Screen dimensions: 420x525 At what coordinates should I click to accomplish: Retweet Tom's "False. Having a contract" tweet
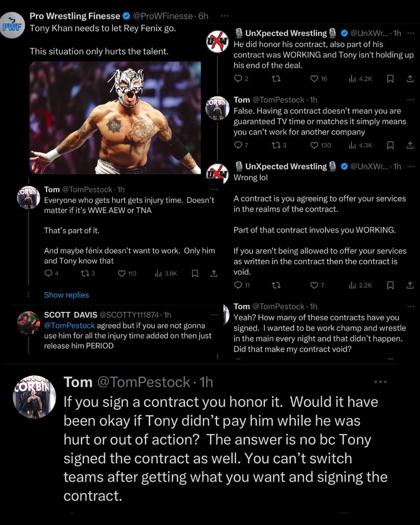click(x=276, y=145)
